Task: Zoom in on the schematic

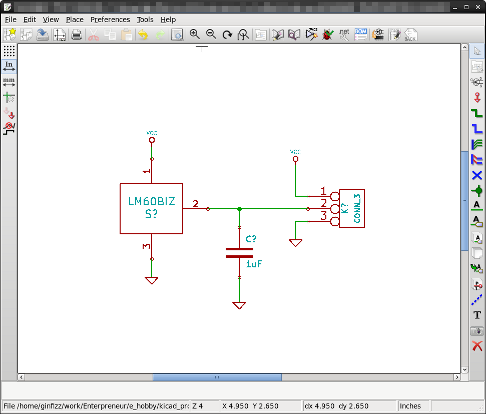Action: click(194, 35)
